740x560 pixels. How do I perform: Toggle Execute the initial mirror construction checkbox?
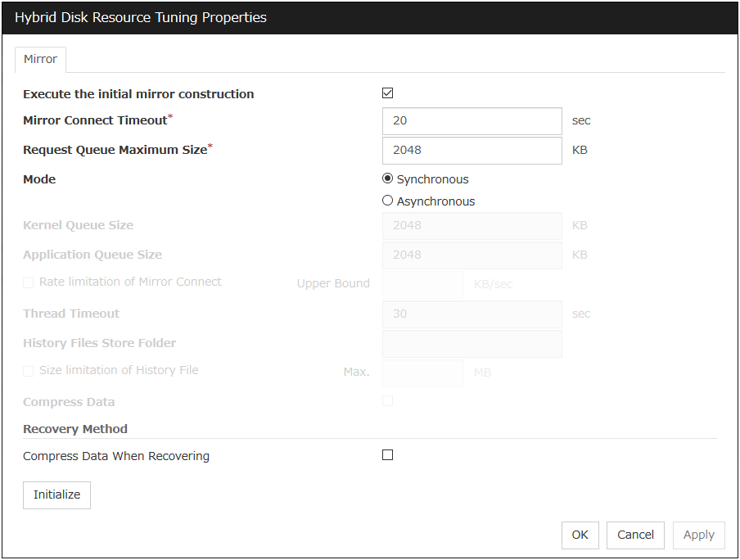[x=388, y=93]
